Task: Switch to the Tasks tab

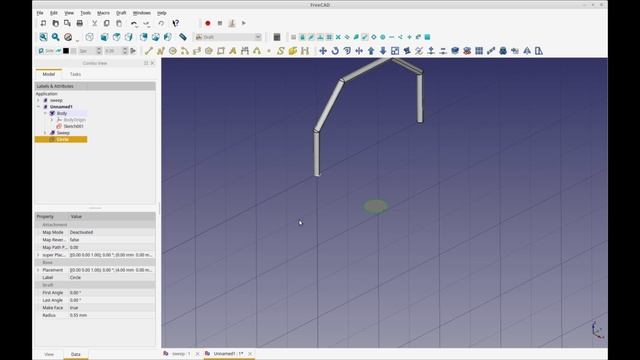Action: 76,74
